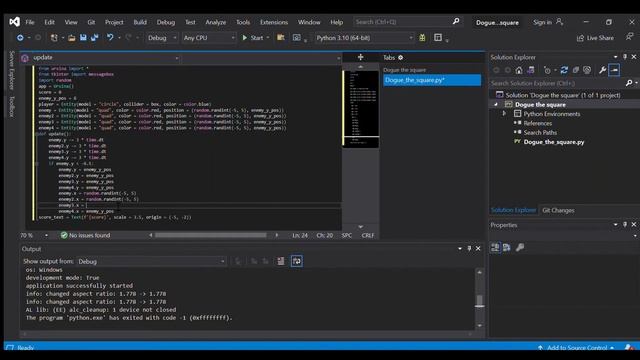The image size is (640, 360).
Task: Click the Tabs settings gear icon
Action: pyautogui.click(x=400, y=58)
